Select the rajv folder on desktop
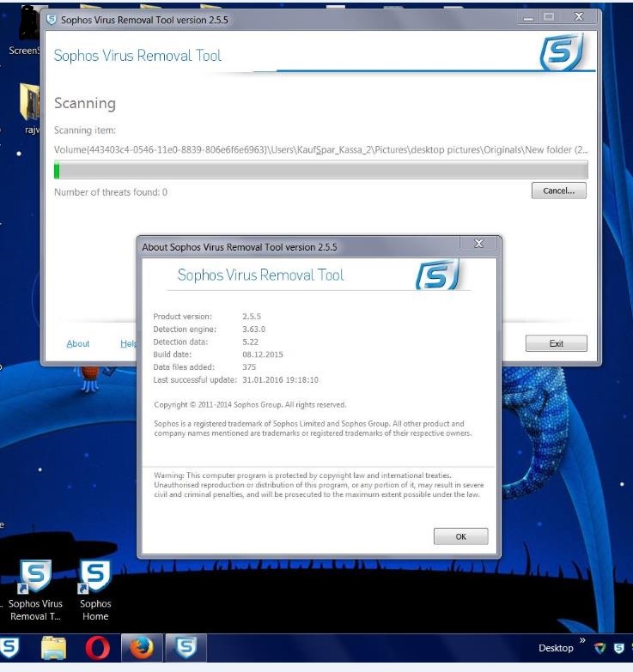The width and height of the screenshot is (633, 672). pos(30,109)
